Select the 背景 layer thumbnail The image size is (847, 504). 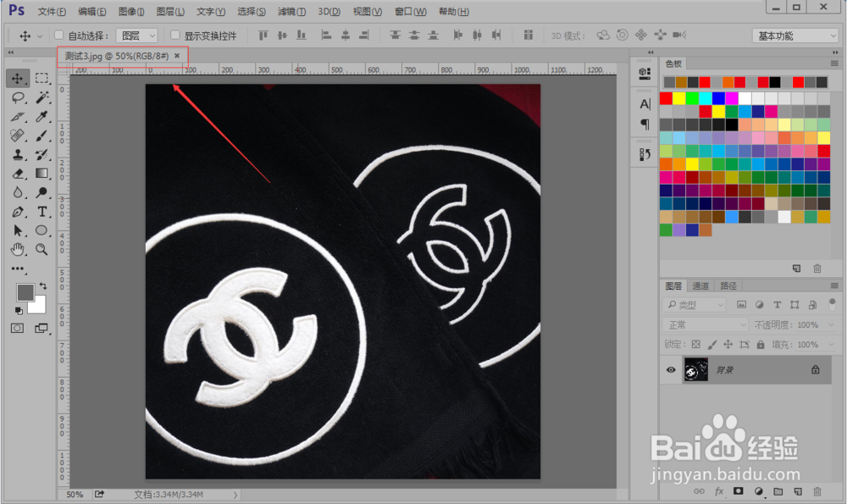coord(695,370)
